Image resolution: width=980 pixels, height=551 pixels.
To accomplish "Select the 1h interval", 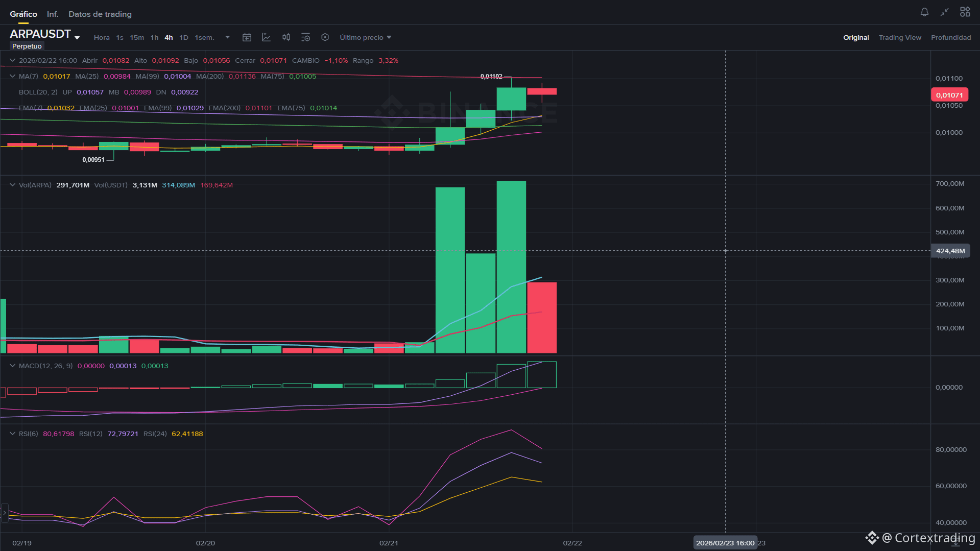I will (154, 37).
